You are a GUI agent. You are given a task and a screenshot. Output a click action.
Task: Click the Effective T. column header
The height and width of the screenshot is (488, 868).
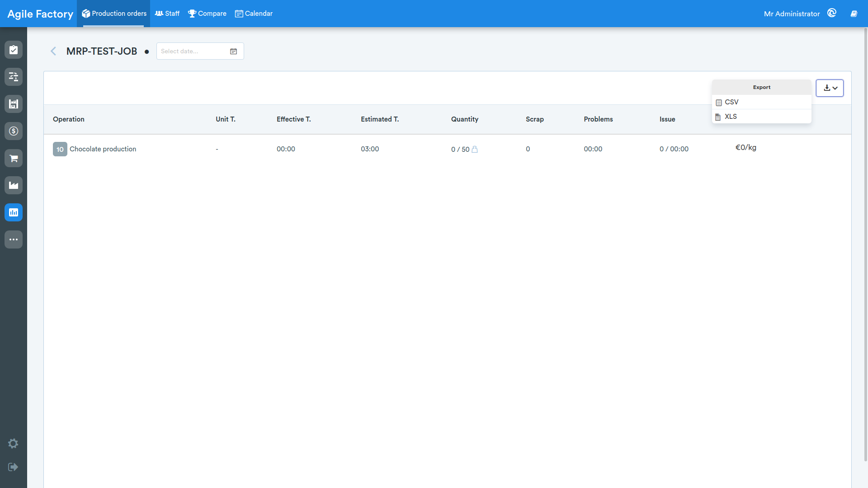tap(294, 119)
